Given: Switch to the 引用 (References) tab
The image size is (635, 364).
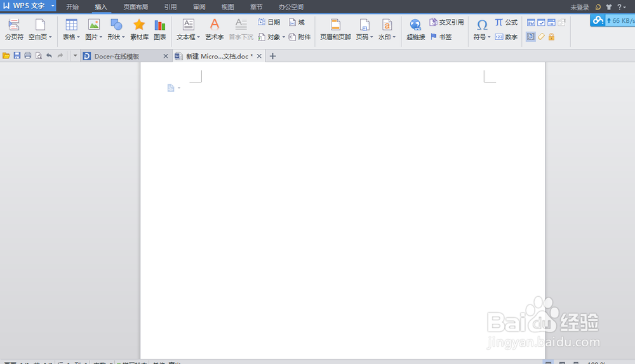Looking at the screenshot, I should [170, 7].
